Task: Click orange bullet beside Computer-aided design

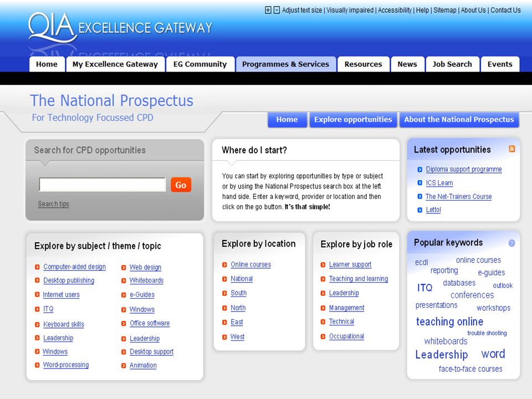Action: coord(37,267)
